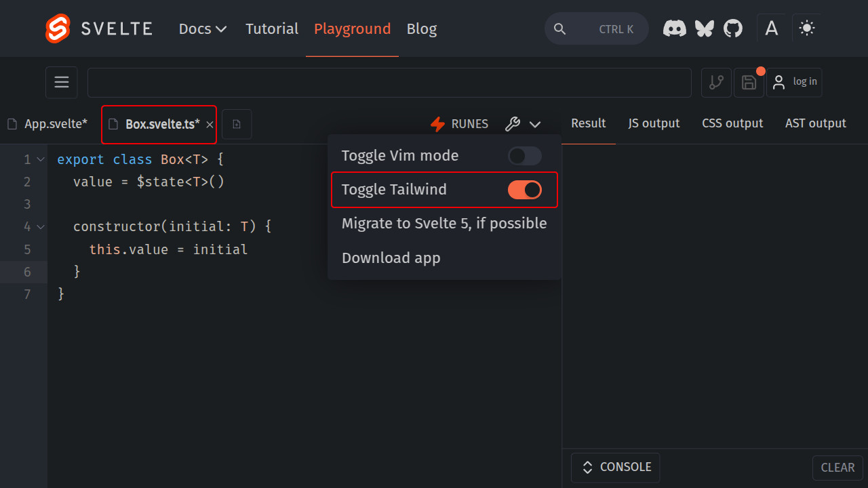The height and width of the screenshot is (488, 868).
Task: Open the Tutorial nav item
Action: point(272,28)
